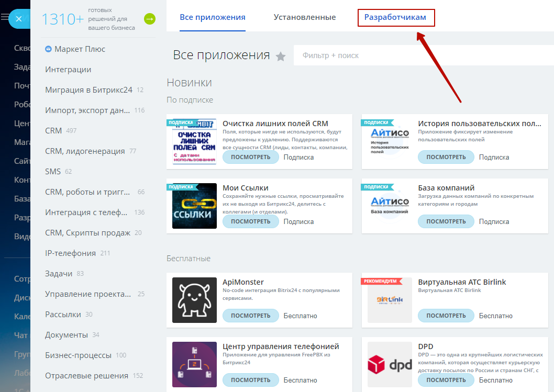Select SMS category
The height and width of the screenshot is (392, 554).
53,172
